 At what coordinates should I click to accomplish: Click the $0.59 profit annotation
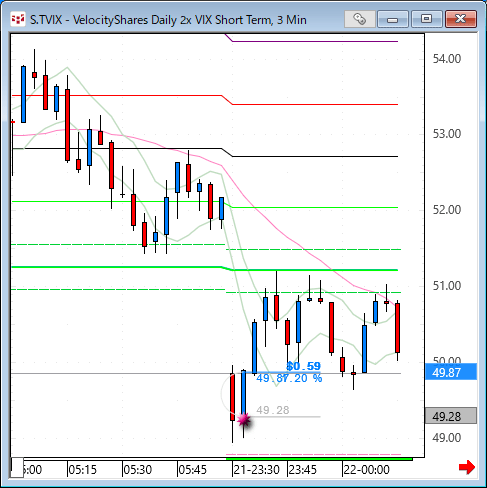(x=304, y=366)
